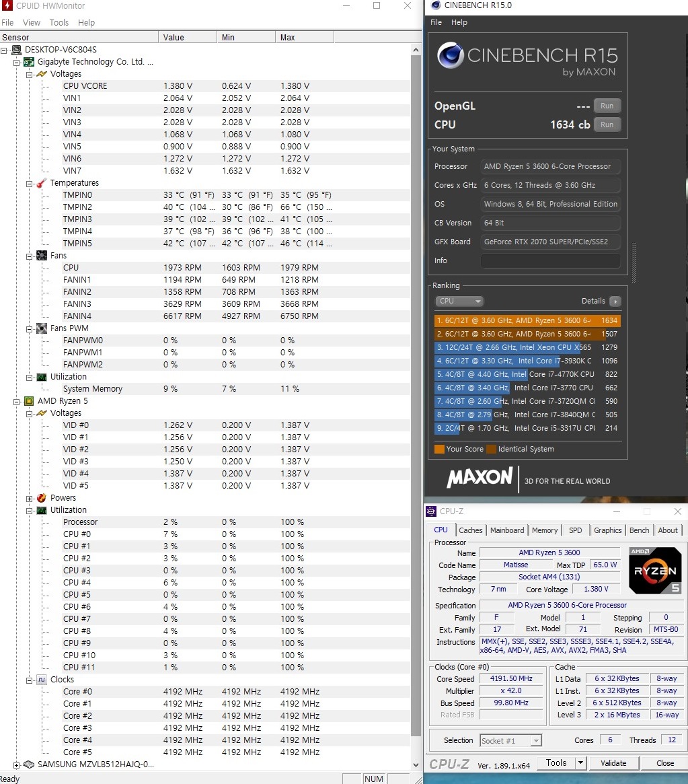Open the Ranking CPU dropdown in Cinebench
This screenshot has height=784, width=688.
coord(459,301)
